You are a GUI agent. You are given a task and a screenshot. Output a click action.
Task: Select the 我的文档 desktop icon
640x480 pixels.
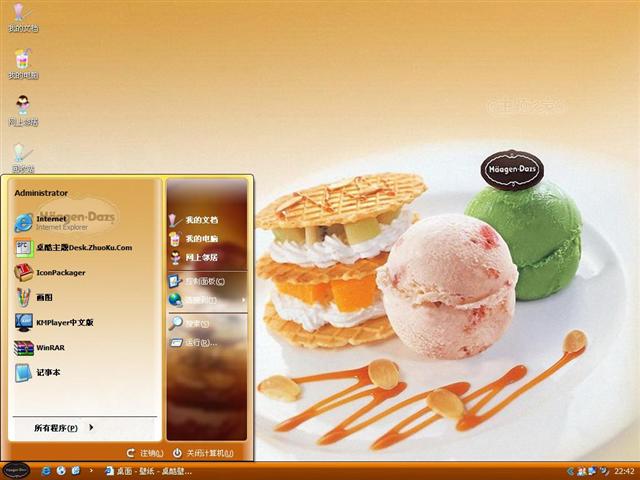[x=23, y=18]
